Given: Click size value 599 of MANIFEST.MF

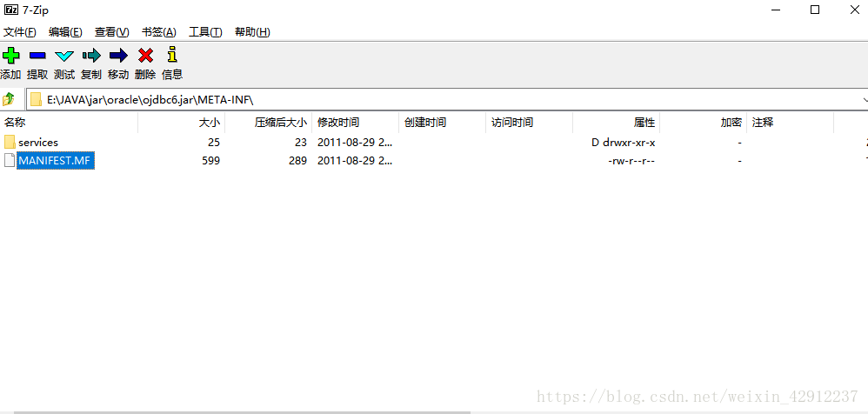Looking at the screenshot, I should click(210, 161).
